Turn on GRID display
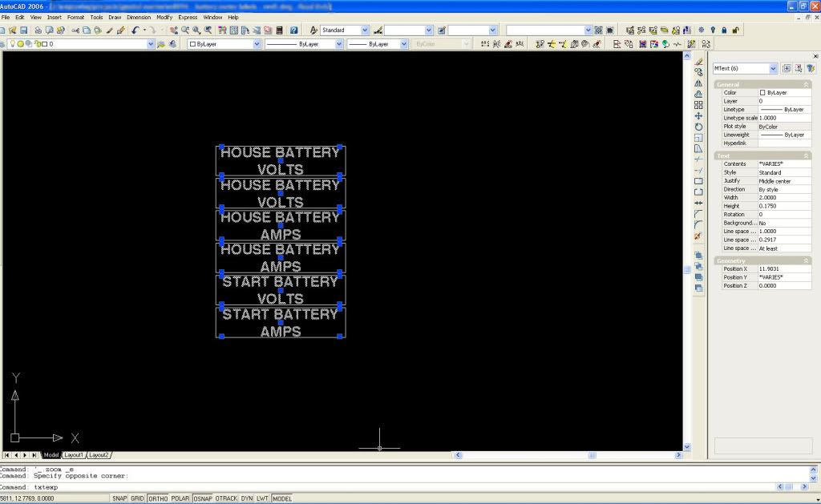The height and width of the screenshot is (504, 821). [x=137, y=498]
